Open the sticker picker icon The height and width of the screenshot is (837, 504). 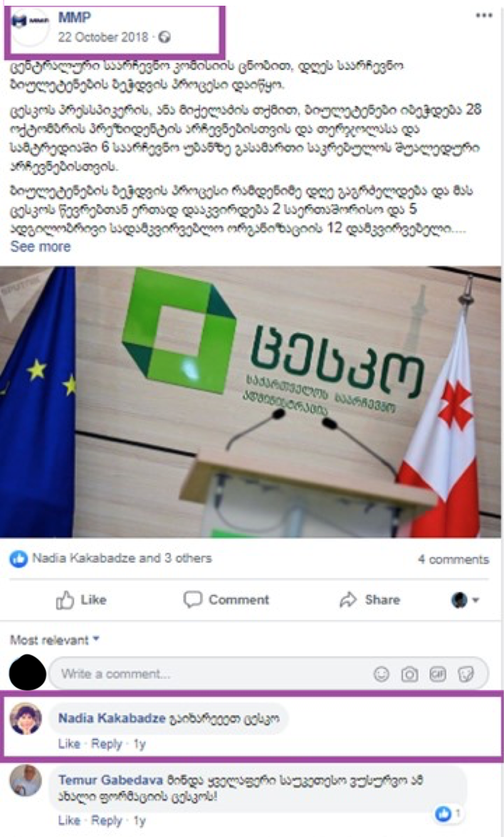coord(466,674)
